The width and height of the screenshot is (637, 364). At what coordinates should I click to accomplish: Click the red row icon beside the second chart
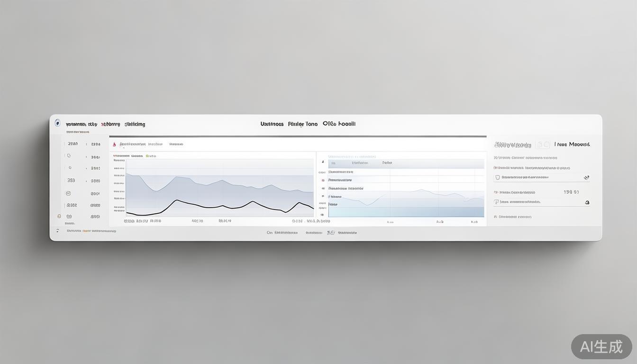(x=323, y=180)
